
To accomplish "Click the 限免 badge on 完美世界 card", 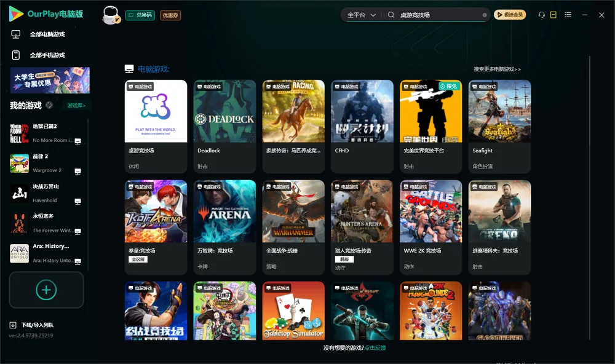I will click(449, 86).
